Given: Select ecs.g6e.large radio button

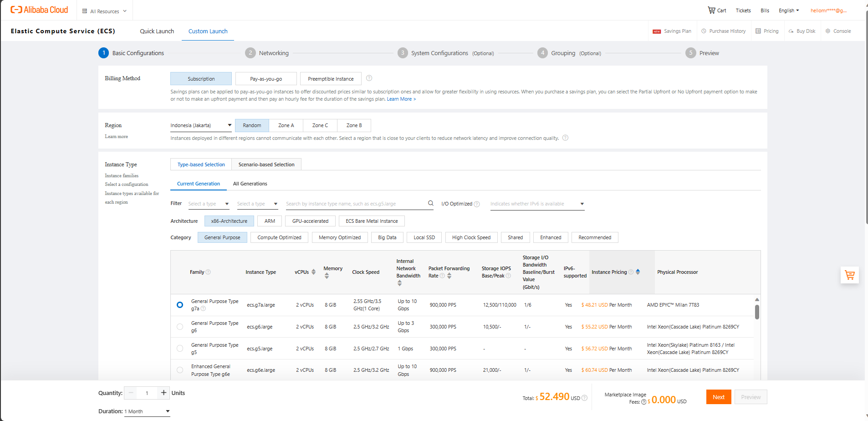Looking at the screenshot, I should (180, 370).
